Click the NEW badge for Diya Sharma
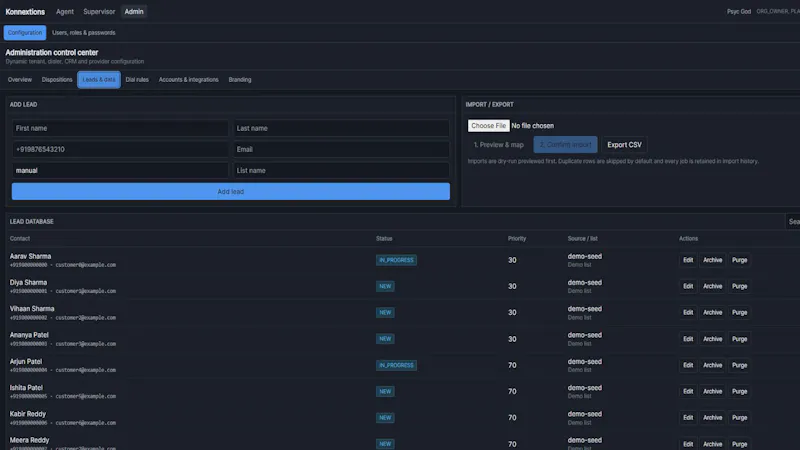Image resolution: width=800 pixels, height=450 pixels. point(385,286)
